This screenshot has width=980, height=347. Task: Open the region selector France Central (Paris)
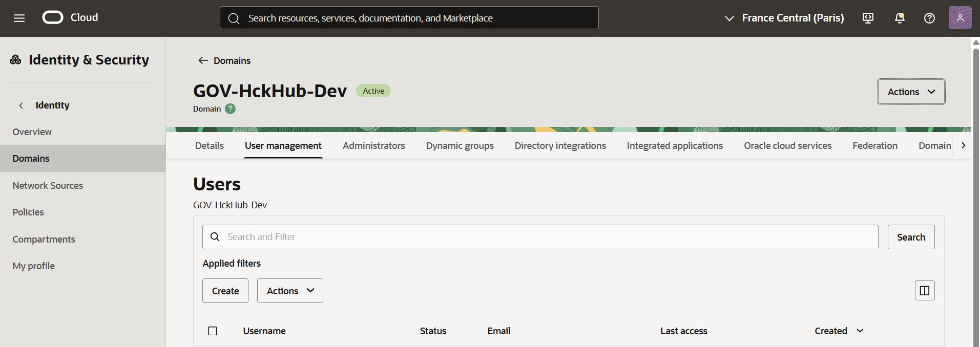click(x=784, y=18)
